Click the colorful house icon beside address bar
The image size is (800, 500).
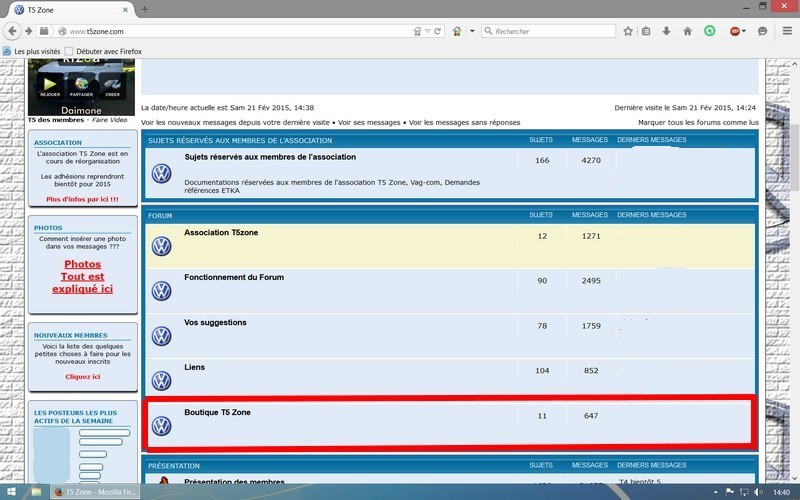coord(457,31)
